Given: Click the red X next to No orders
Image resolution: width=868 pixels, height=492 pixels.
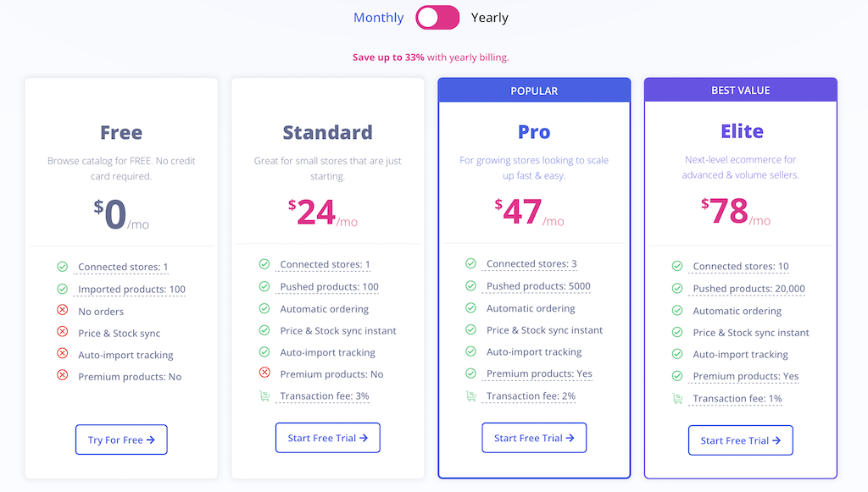Looking at the screenshot, I should 62,311.
